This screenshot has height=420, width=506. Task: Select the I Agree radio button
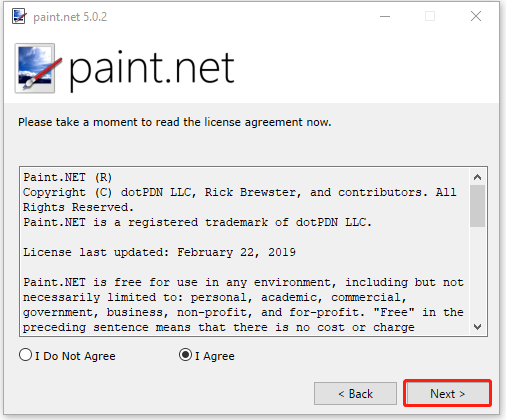185,355
